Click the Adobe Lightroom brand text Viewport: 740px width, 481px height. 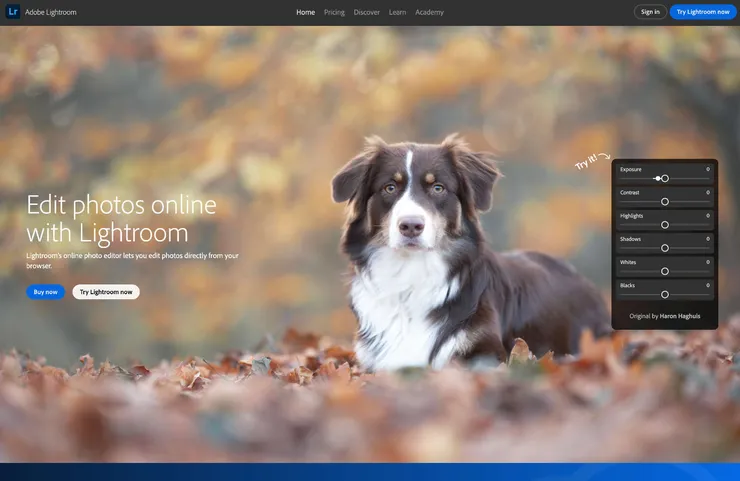pos(50,12)
